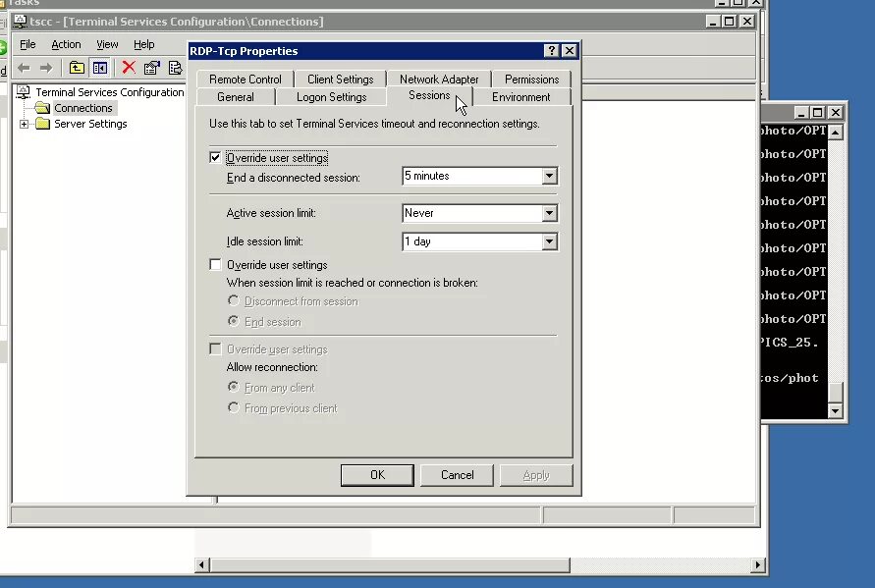Switch to the General tab

(236, 97)
